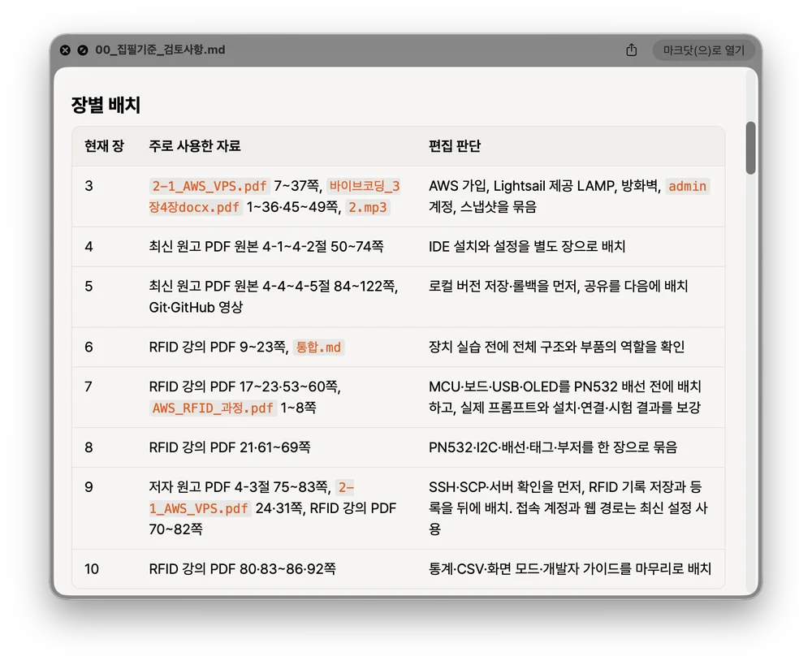Click the file name 00_집필기준_검토사항.md

pyautogui.click(x=160, y=50)
